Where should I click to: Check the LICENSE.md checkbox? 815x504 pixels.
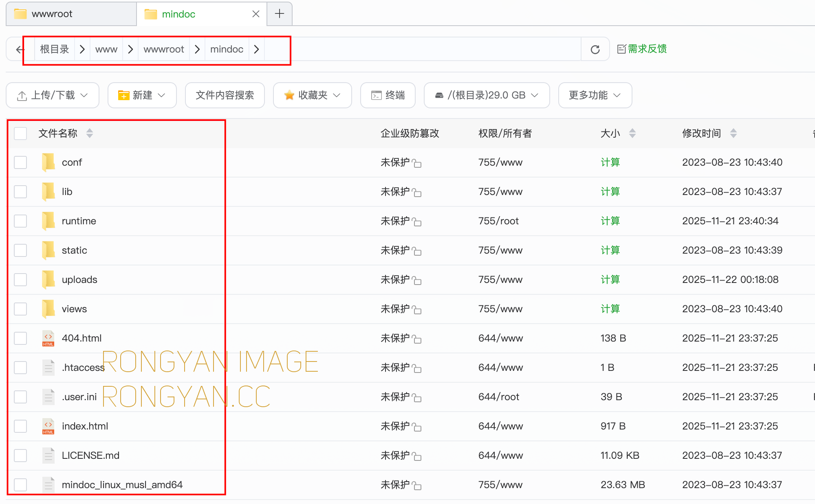pyautogui.click(x=20, y=455)
